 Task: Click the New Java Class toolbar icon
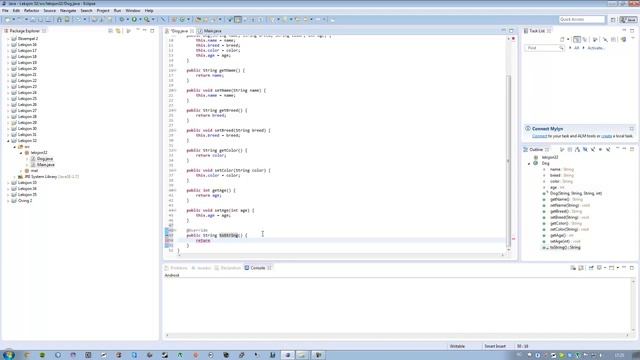(x=182, y=20)
